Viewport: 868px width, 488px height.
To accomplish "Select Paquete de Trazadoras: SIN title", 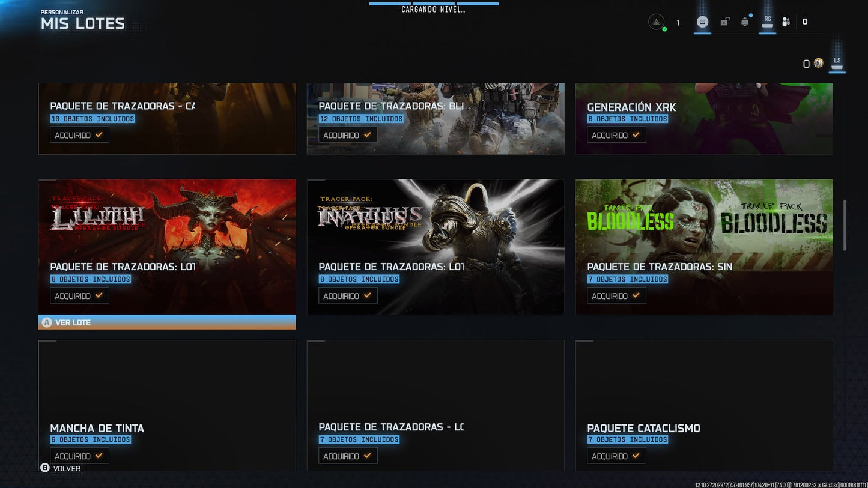I will pyautogui.click(x=660, y=267).
